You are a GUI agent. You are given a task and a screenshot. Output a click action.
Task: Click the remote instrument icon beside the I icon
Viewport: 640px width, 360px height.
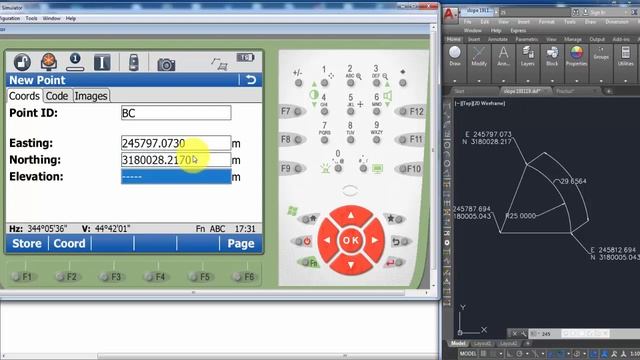click(133, 62)
